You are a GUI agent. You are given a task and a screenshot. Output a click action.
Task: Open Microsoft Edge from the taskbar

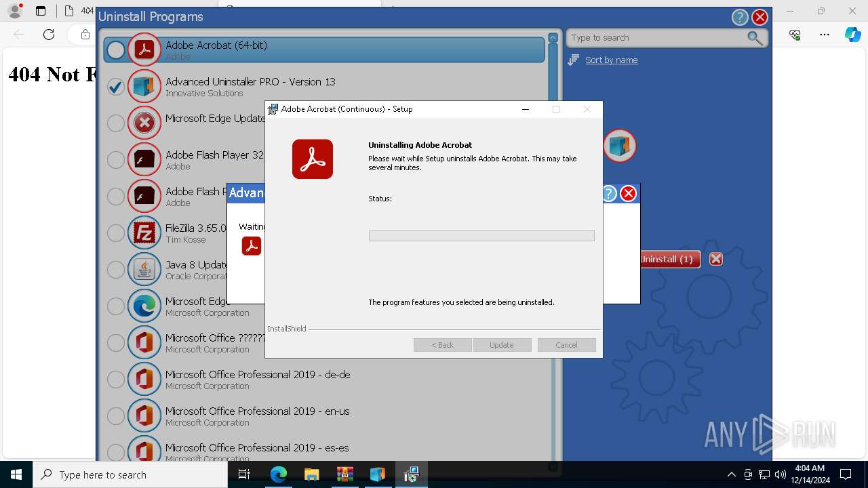point(279,474)
